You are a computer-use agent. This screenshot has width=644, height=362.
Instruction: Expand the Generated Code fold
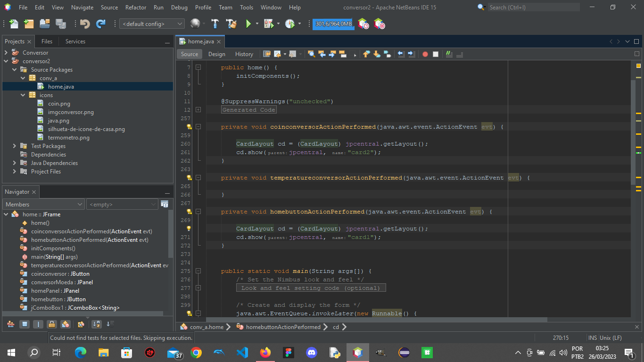click(x=198, y=110)
